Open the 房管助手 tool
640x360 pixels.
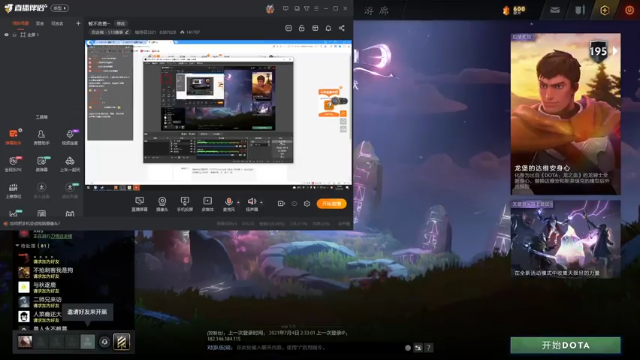pyautogui.click(x=41, y=137)
